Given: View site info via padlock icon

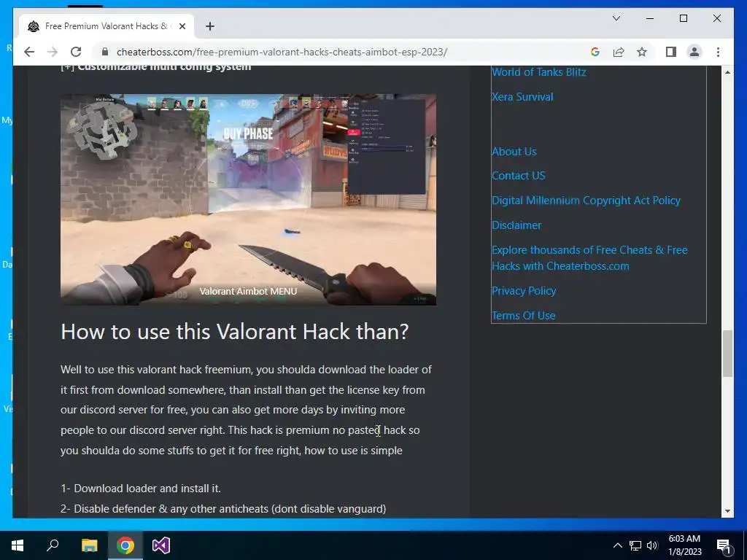Looking at the screenshot, I should click(x=105, y=52).
